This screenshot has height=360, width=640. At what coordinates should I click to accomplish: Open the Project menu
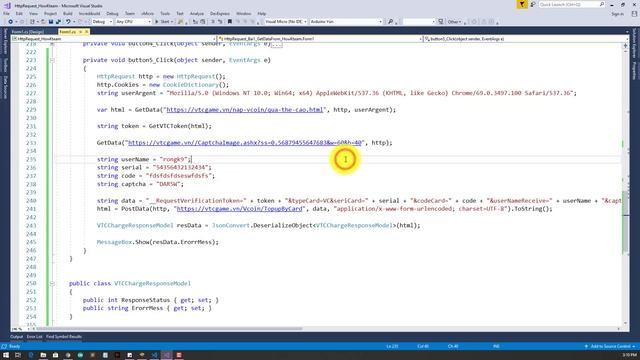coord(51,13)
